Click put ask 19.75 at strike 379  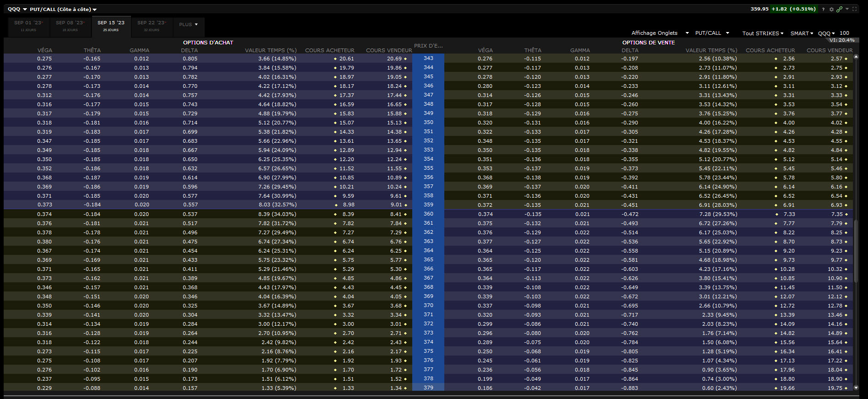point(835,388)
